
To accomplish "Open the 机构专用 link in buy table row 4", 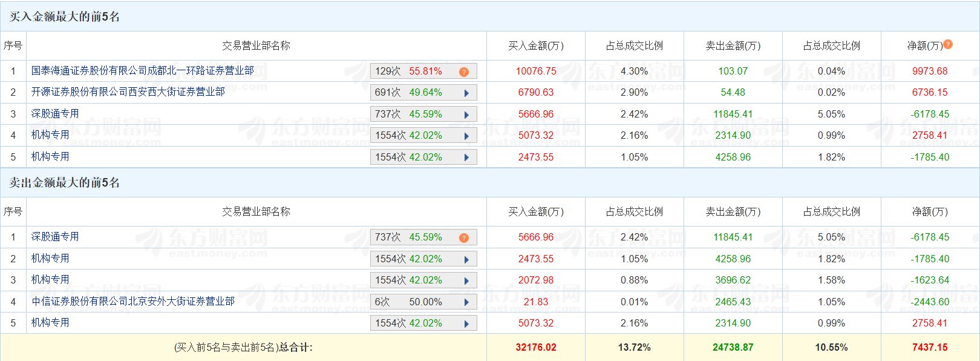I will coord(50,135).
